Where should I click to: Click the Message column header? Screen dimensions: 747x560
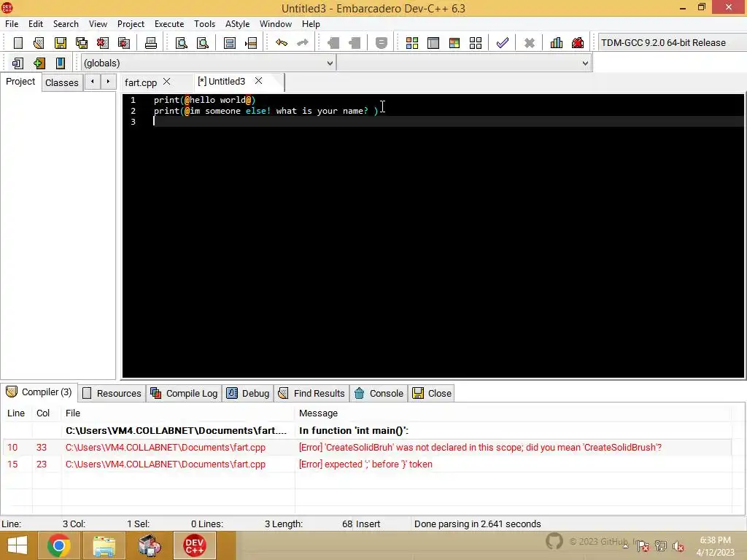[x=318, y=413]
